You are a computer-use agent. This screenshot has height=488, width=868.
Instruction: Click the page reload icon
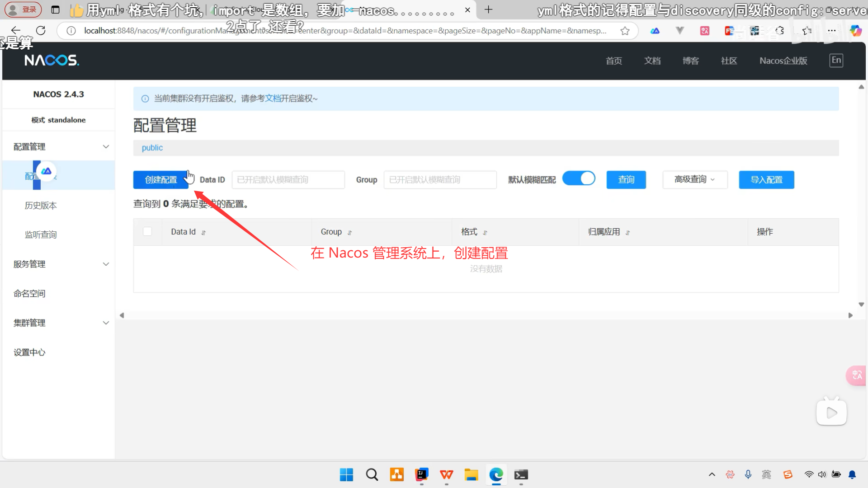point(41,30)
